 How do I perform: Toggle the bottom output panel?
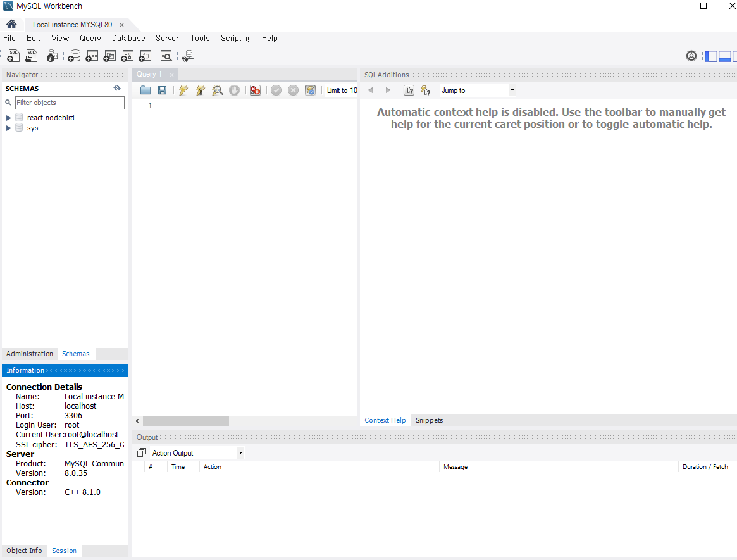[725, 56]
